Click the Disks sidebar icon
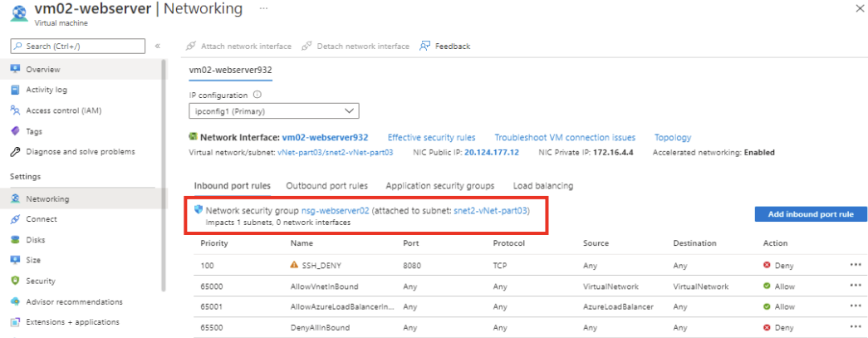868x338 pixels. pos(16,239)
